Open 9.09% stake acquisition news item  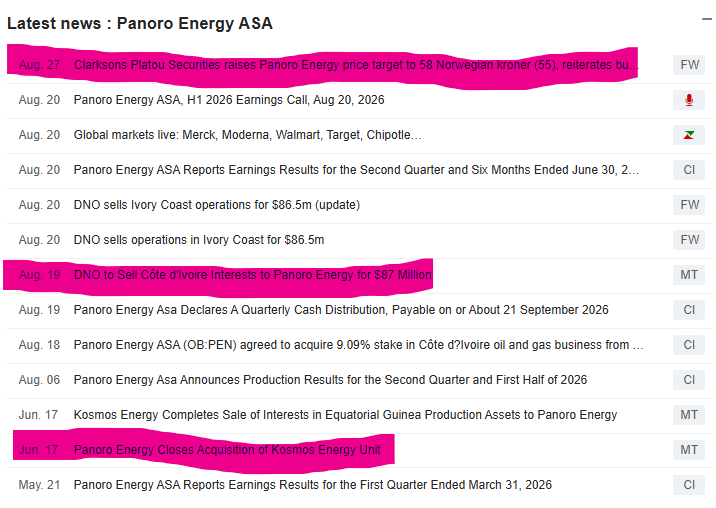click(x=358, y=345)
